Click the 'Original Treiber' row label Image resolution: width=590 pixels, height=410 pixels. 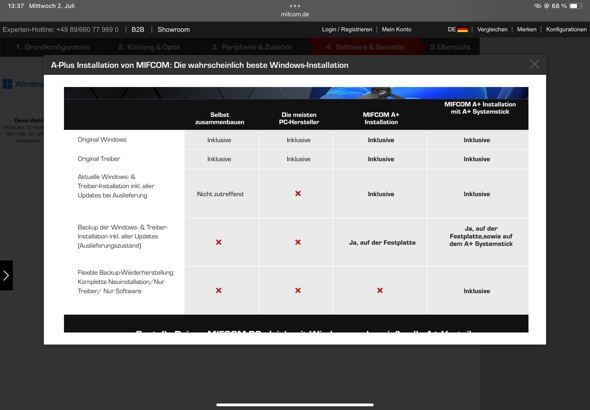pyautogui.click(x=99, y=159)
